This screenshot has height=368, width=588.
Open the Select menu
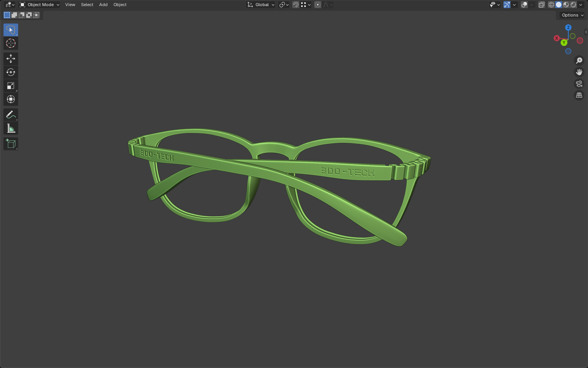87,5
